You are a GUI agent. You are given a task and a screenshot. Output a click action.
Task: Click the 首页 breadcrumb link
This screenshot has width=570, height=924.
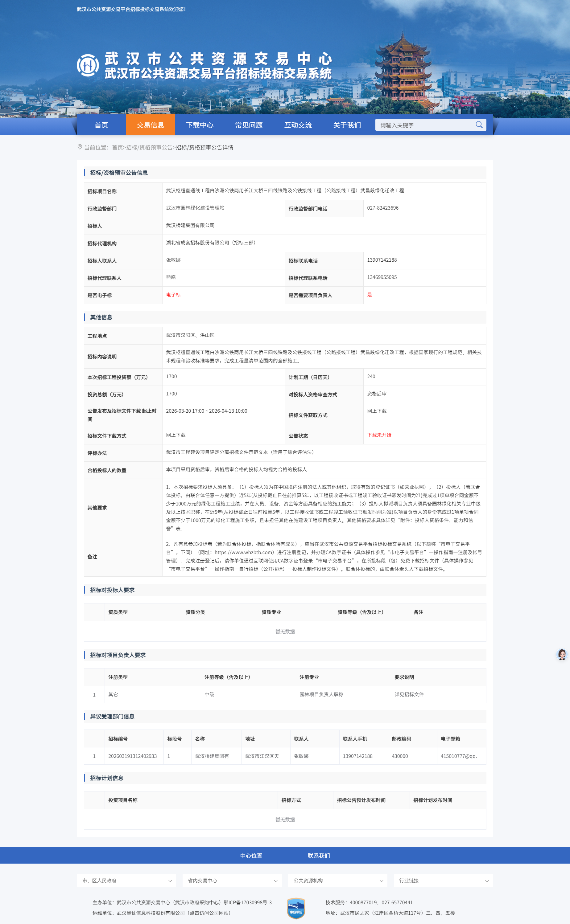(117, 148)
